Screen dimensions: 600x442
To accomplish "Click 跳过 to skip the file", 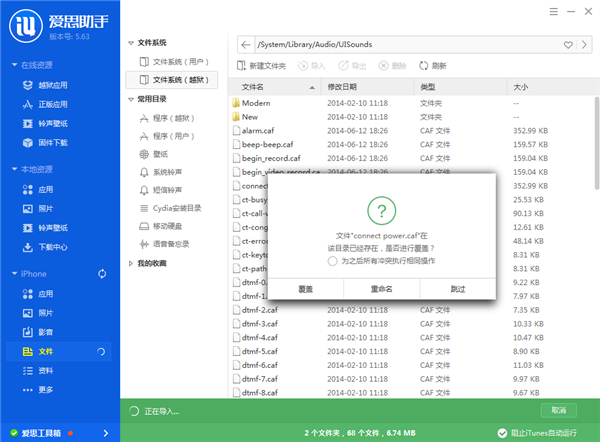I will (458, 289).
